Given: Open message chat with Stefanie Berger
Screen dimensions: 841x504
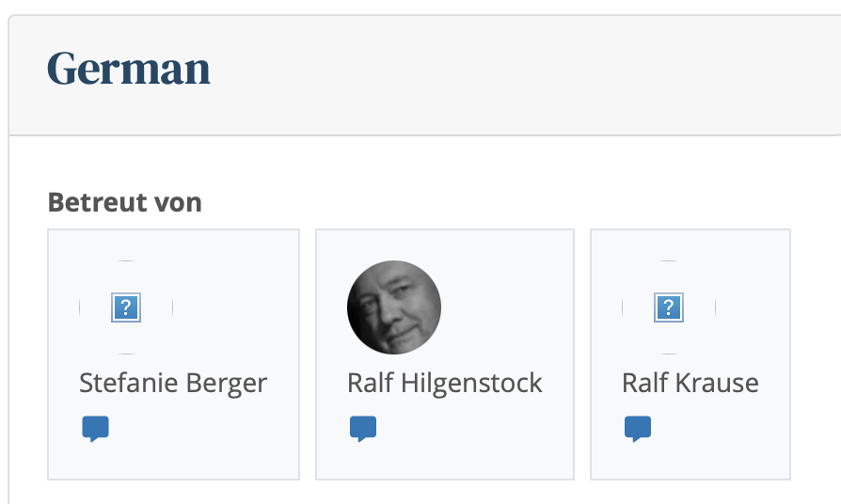Looking at the screenshot, I should (x=95, y=429).
